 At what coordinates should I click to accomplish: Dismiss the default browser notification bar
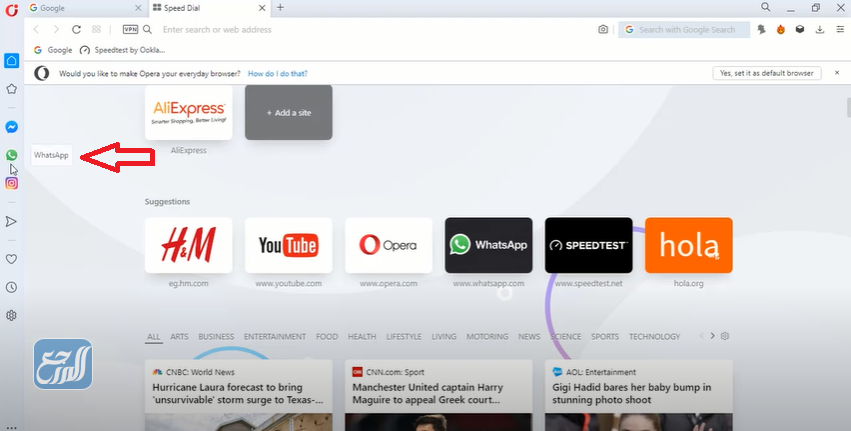pos(837,73)
